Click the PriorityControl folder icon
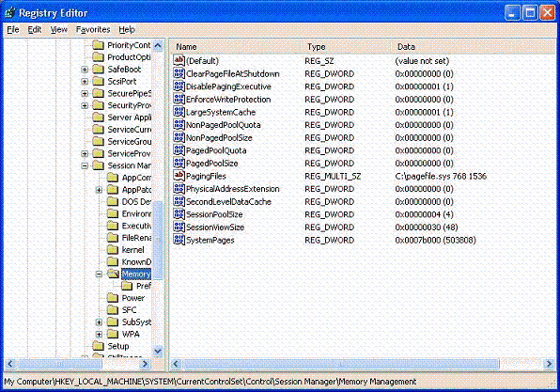The image size is (560, 392). (99, 45)
